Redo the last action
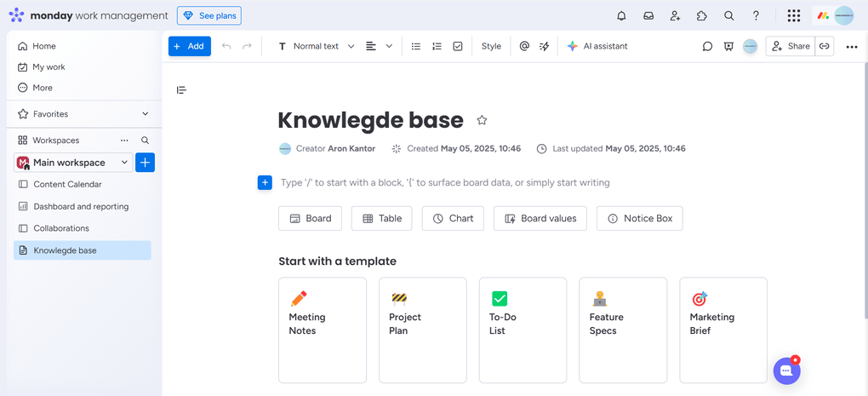 click(247, 46)
